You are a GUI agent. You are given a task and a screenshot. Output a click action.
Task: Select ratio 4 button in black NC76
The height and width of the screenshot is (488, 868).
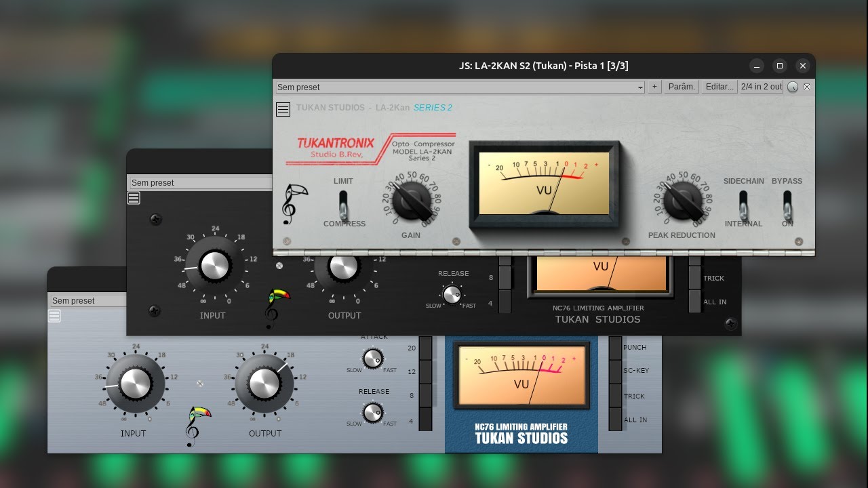(x=505, y=302)
